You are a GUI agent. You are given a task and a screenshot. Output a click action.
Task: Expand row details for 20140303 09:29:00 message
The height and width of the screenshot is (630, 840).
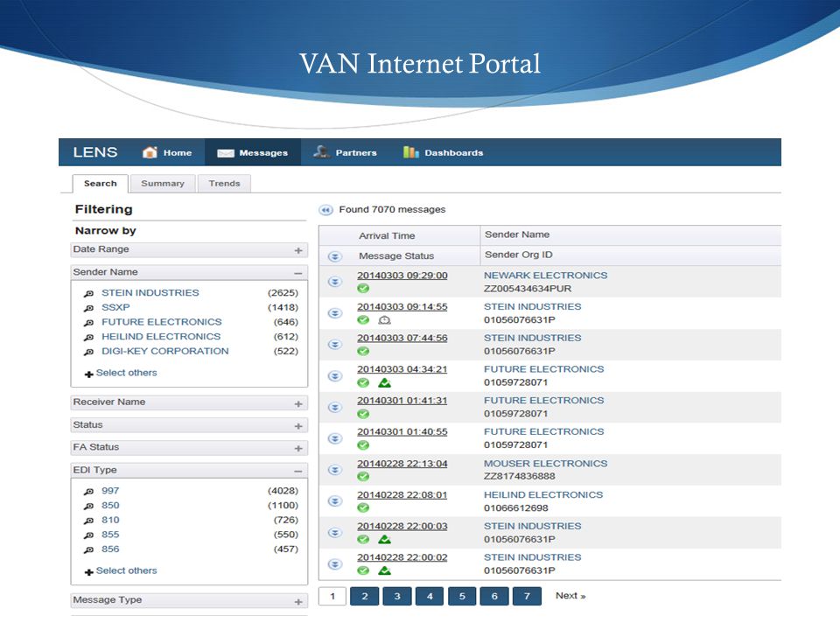click(335, 281)
